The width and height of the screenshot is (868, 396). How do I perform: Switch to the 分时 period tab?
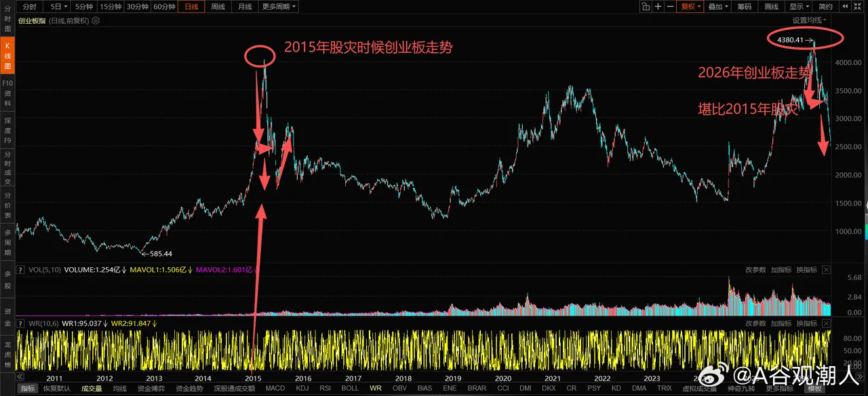[29, 6]
